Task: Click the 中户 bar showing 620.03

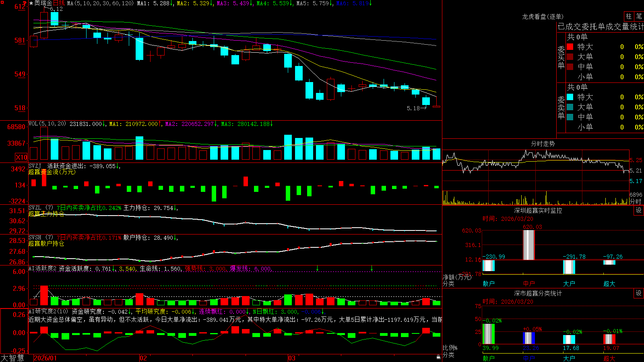Action: tap(528, 245)
